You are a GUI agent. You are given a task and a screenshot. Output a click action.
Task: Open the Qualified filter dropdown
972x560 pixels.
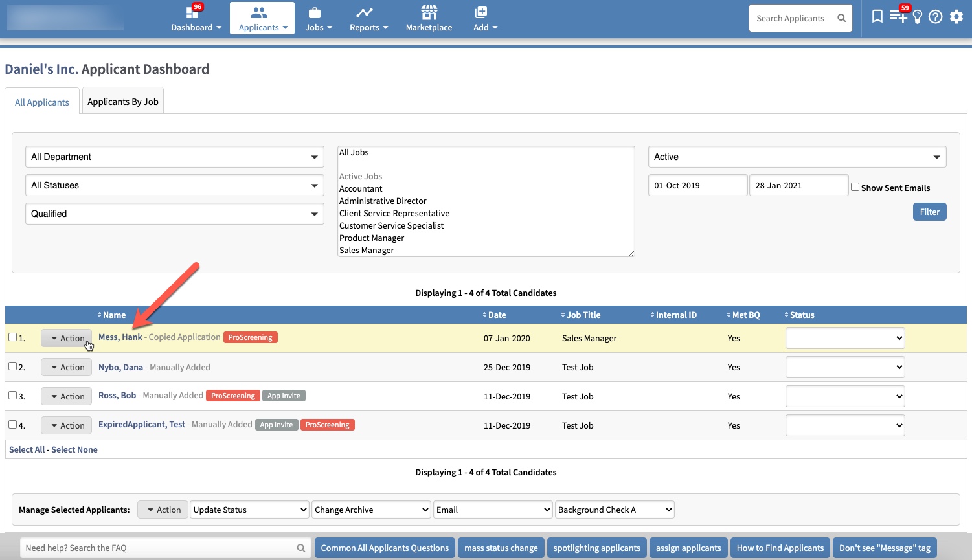[x=174, y=214]
